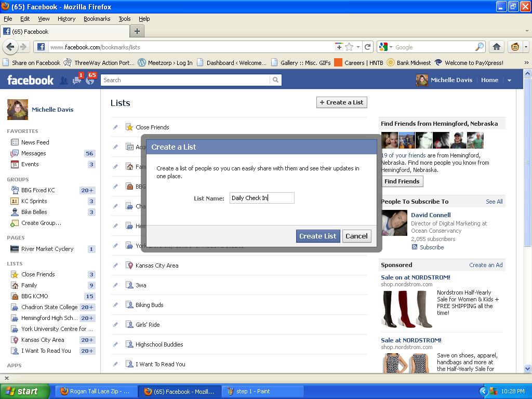Switch to Rogan Tall Lace Zip taskbar window
The width and height of the screenshot is (532, 399).
[96, 391]
